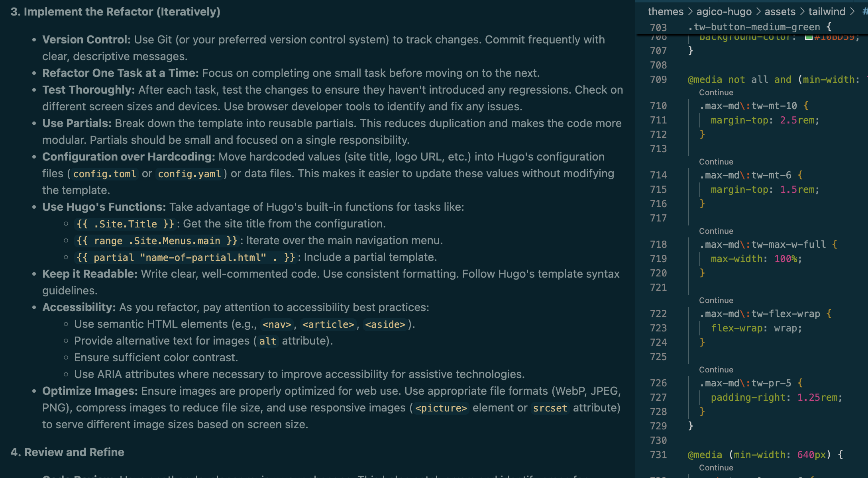Open the assets breadcrumb segment

[780, 12]
